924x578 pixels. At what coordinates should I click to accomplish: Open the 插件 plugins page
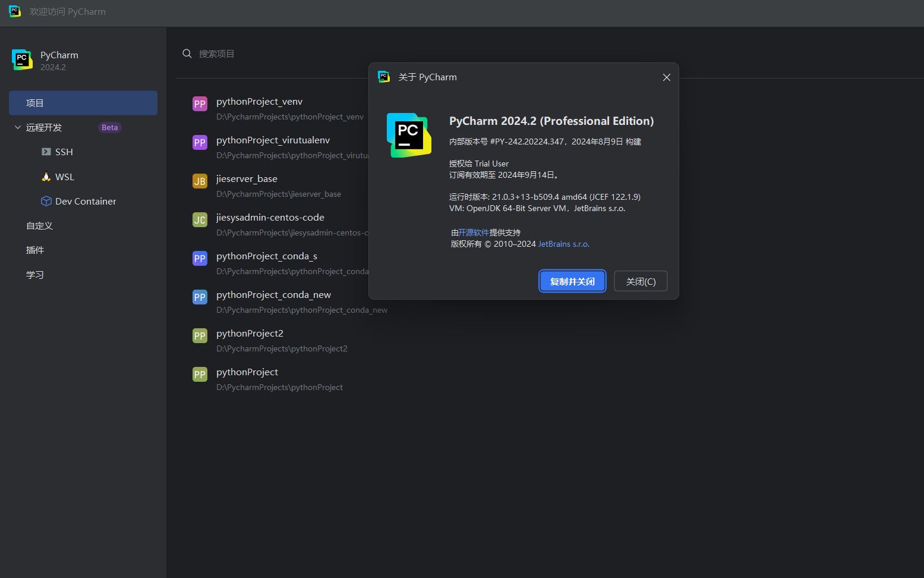pos(35,250)
